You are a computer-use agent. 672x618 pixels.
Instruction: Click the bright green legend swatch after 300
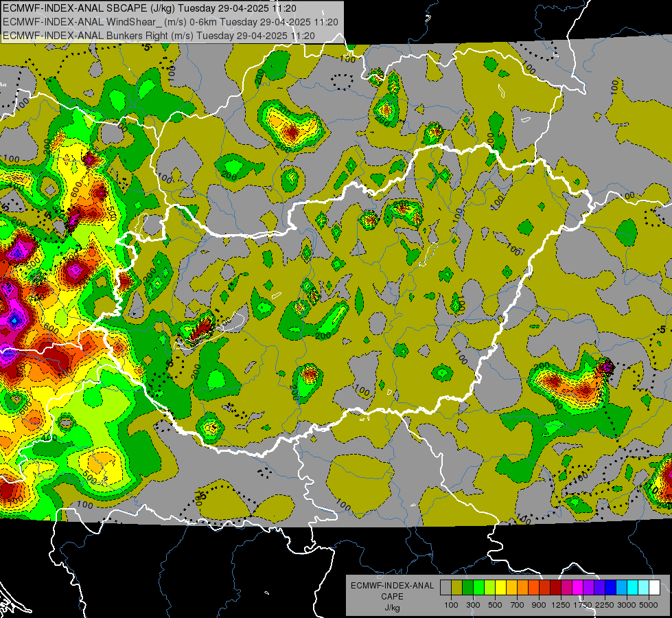pyautogui.click(x=478, y=588)
